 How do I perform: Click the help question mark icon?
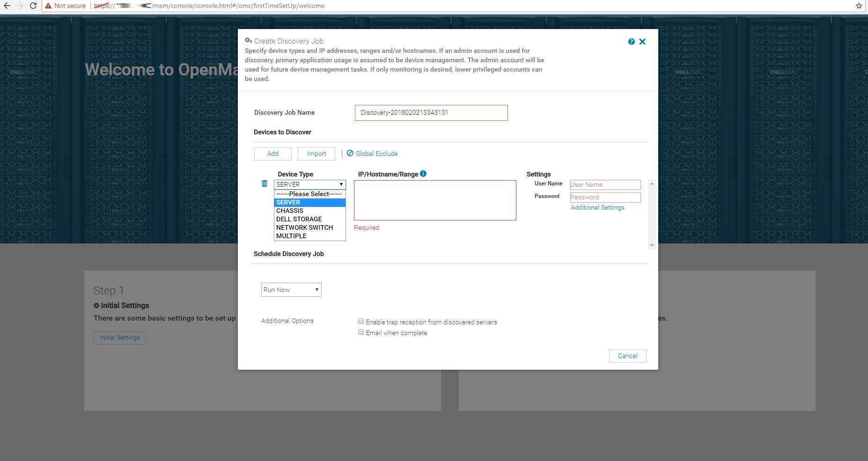631,42
